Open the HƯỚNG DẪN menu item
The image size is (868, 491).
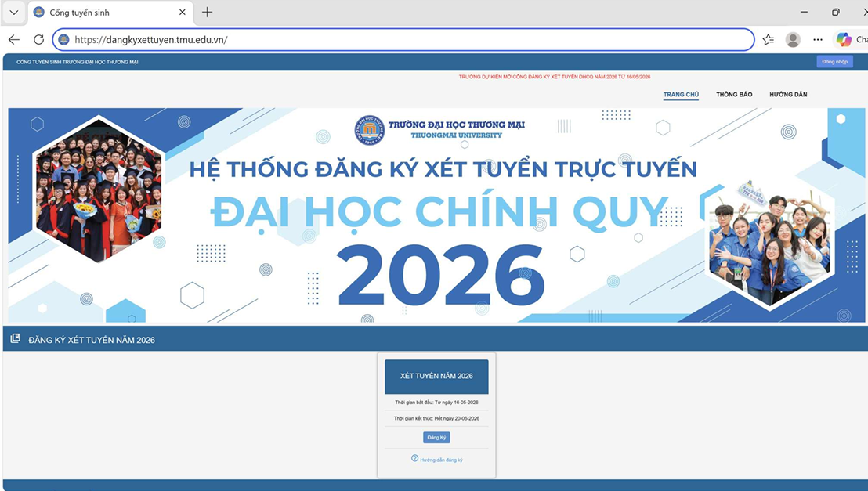788,95
